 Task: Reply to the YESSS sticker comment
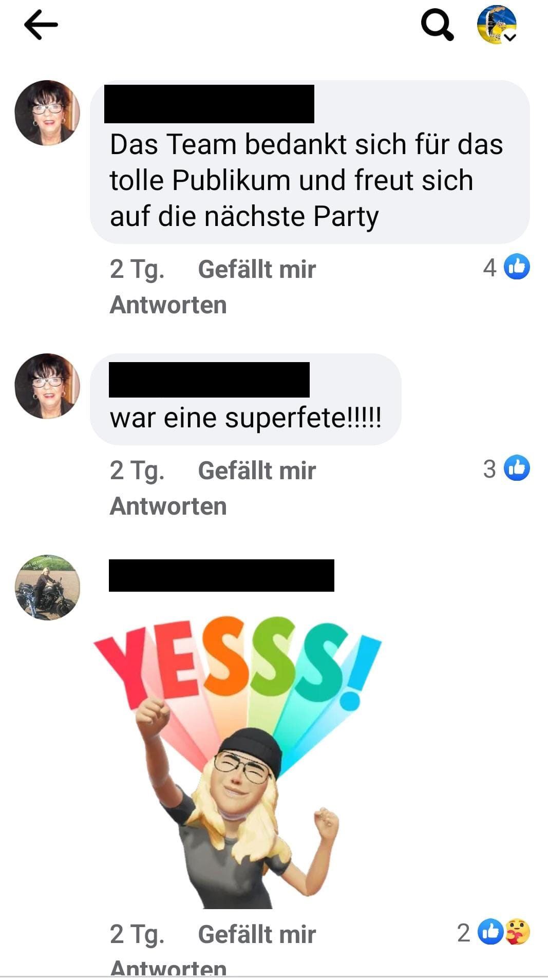[x=168, y=968]
